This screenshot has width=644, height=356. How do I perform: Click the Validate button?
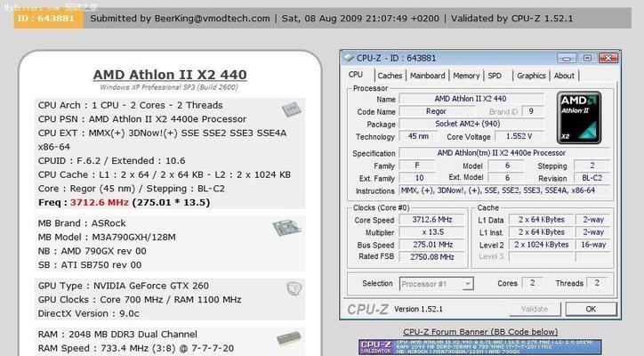pos(535,309)
